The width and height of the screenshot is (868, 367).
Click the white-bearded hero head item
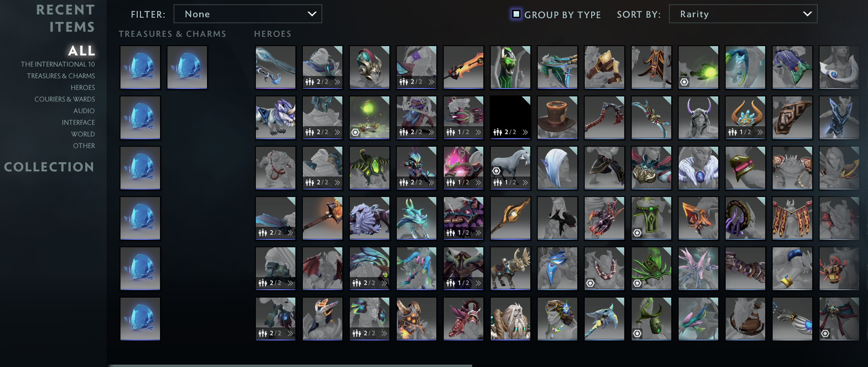(510, 319)
